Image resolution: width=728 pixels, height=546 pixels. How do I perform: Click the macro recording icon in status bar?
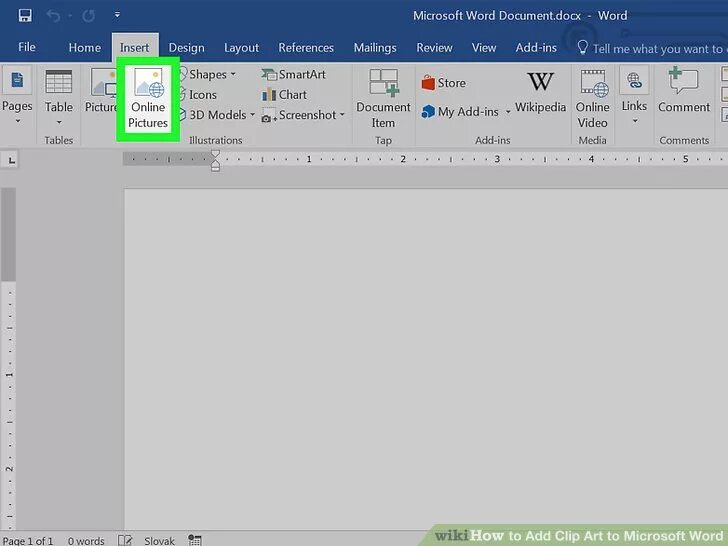(195, 540)
